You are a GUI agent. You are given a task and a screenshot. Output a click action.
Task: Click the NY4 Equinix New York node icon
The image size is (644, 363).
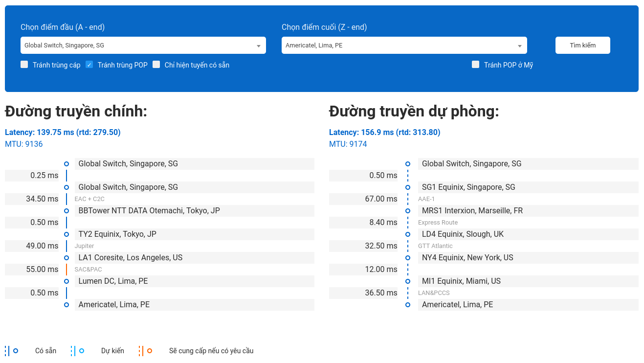408,257
